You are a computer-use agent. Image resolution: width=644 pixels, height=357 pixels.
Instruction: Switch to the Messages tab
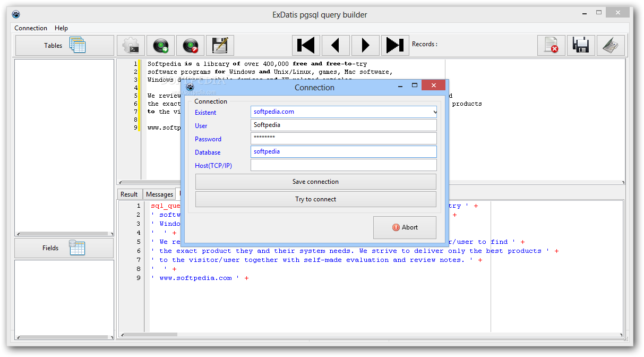tap(159, 194)
